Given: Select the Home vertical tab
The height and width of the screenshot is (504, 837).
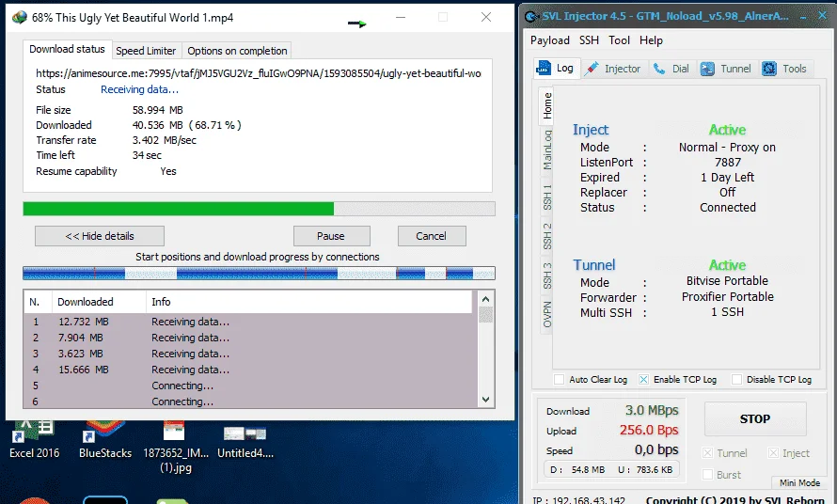Looking at the screenshot, I should pyautogui.click(x=547, y=105).
